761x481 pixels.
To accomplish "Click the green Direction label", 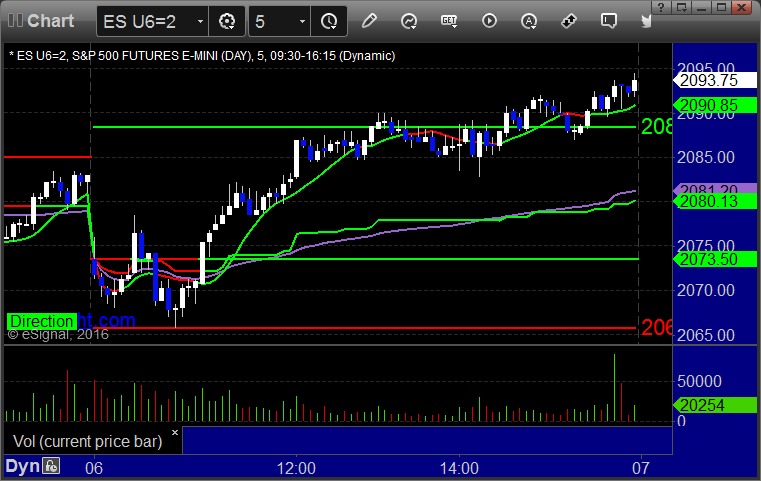I will [41, 321].
